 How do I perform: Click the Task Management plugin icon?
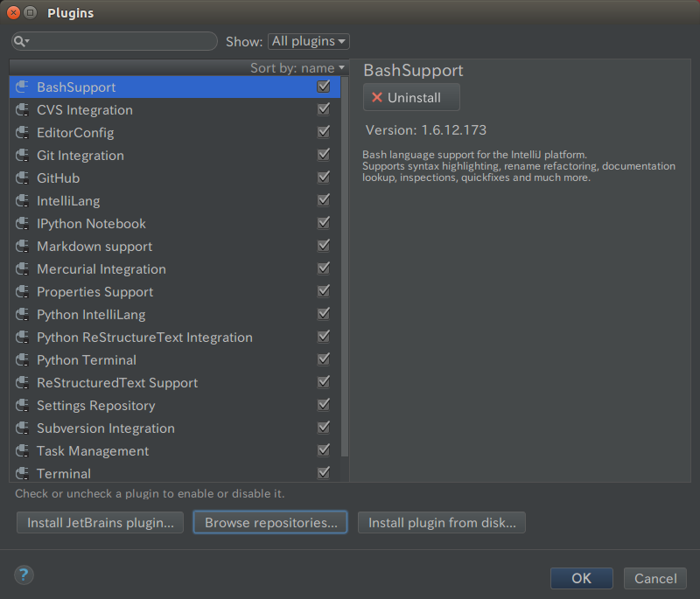pyautogui.click(x=23, y=451)
